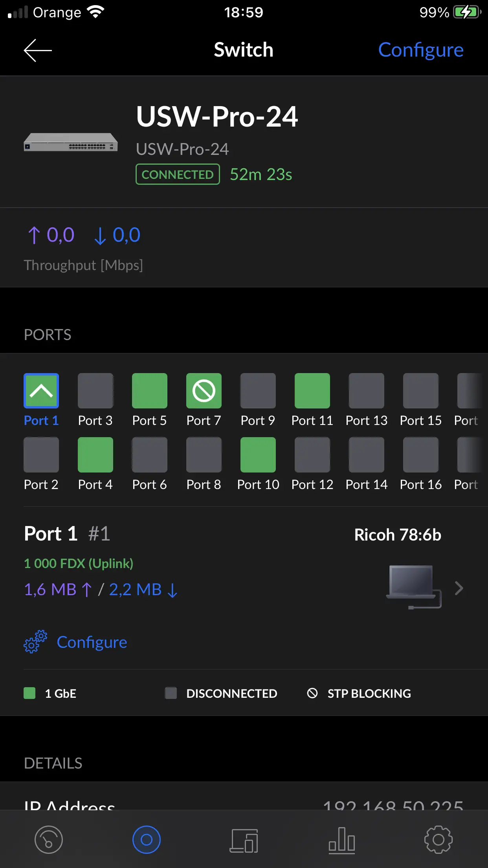Open the clients tab icon
Viewport: 488px width, 868px height.
[x=244, y=840]
